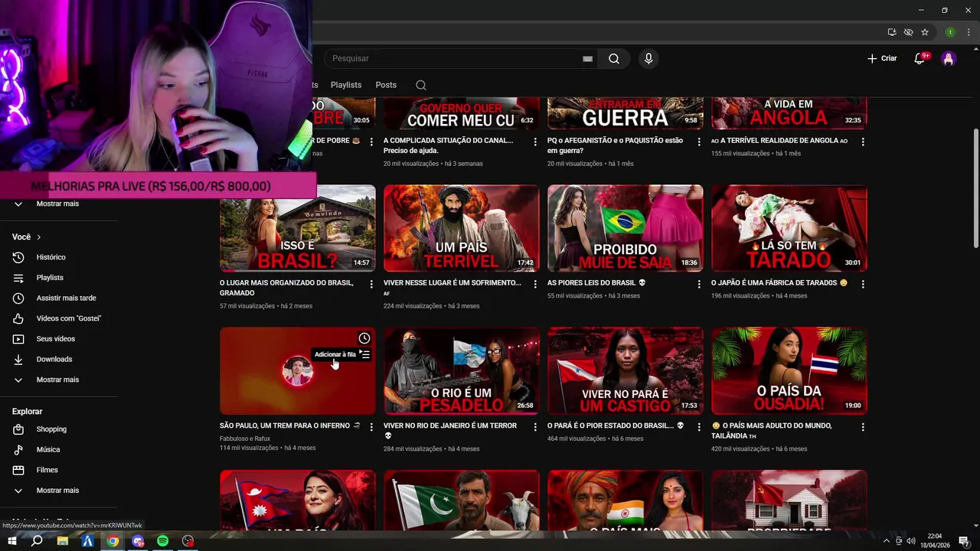
Task: Bookmark page with star icon
Action: [x=925, y=32]
